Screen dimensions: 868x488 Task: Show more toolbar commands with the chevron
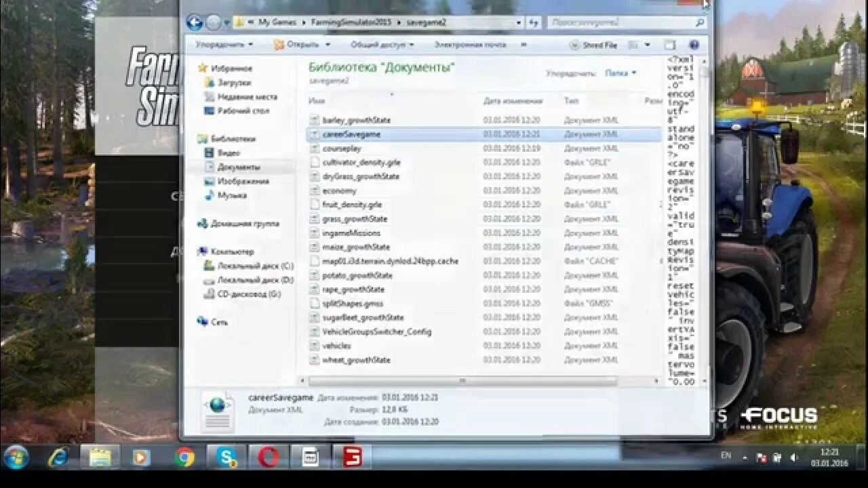pyautogui.click(x=523, y=45)
